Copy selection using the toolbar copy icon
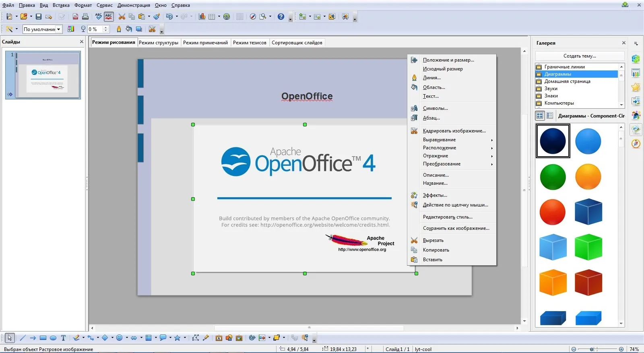Image resolution: width=644 pixels, height=353 pixels. click(x=132, y=17)
